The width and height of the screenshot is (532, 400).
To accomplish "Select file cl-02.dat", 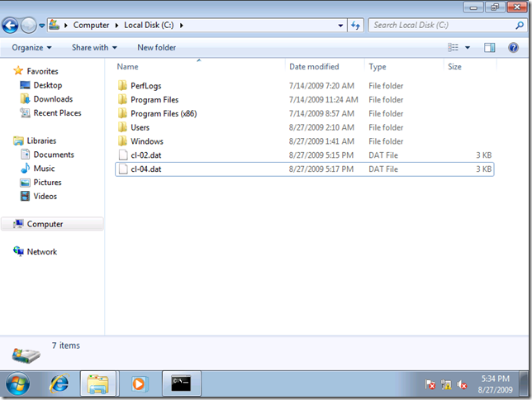I will (x=146, y=155).
